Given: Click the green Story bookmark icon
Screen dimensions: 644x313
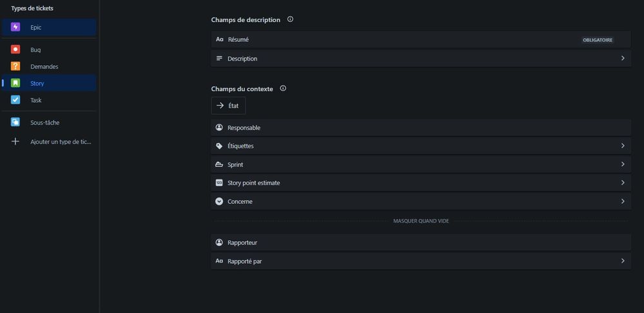Looking at the screenshot, I should [15, 83].
